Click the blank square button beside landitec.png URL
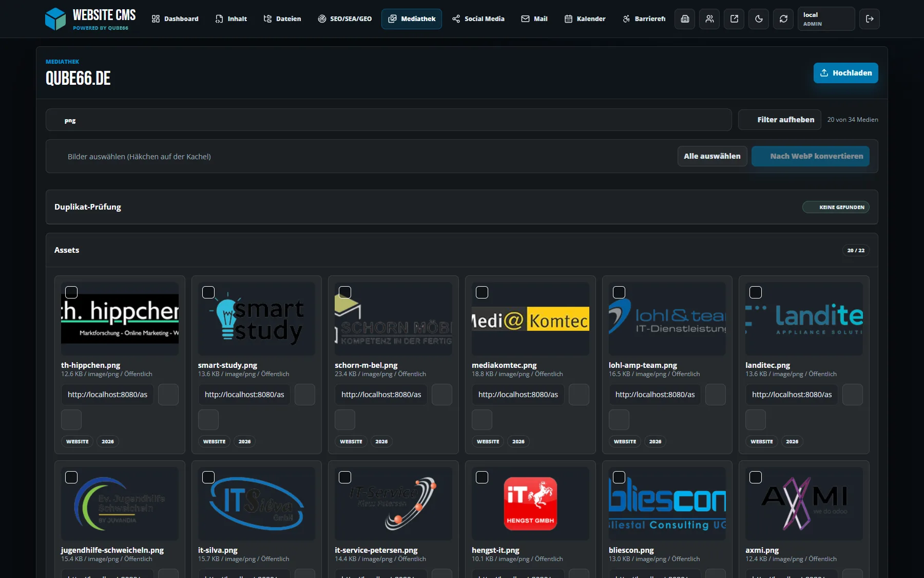This screenshot has height=578, width=924. [x=853, y=395]
